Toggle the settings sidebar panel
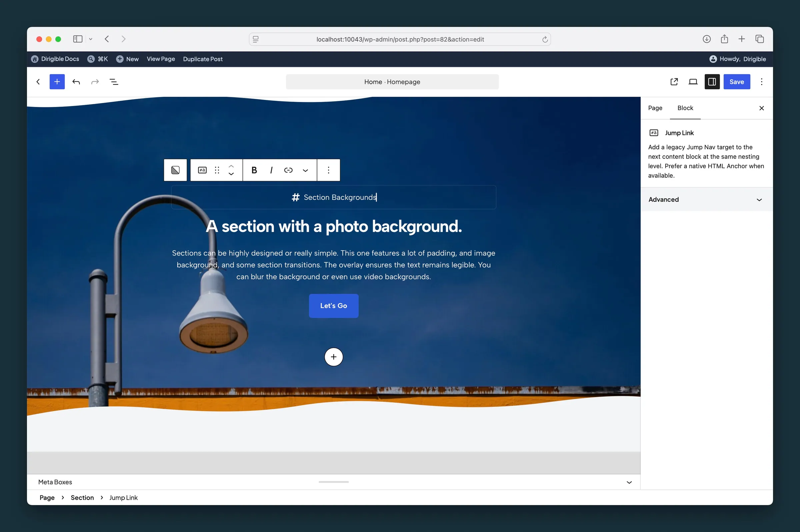 [x=712, y=82]
